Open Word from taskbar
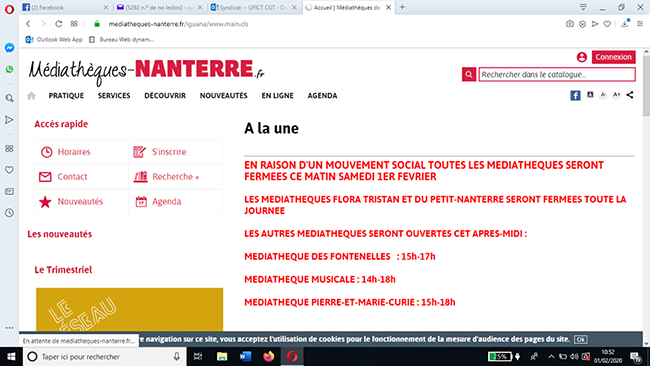 (245, 356)
